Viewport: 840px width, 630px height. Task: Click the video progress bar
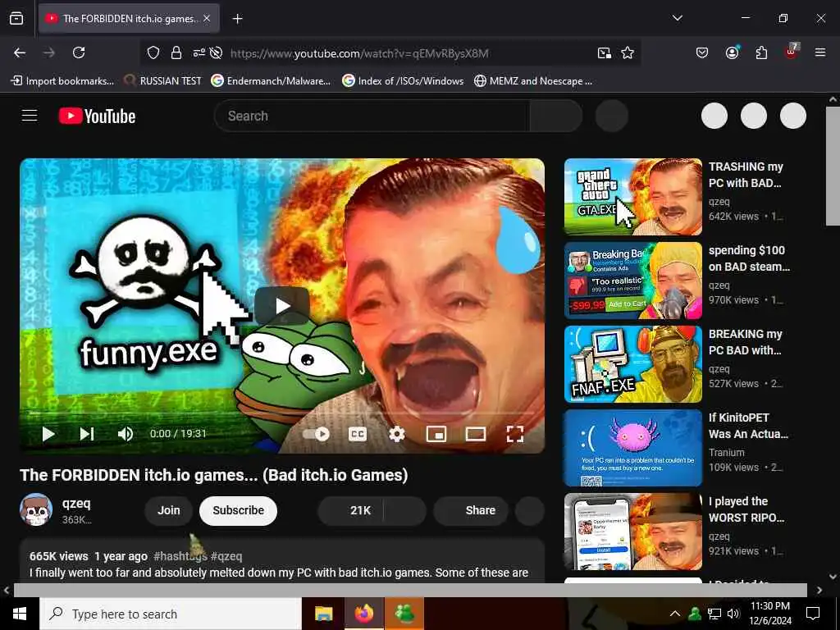point(282,413)
